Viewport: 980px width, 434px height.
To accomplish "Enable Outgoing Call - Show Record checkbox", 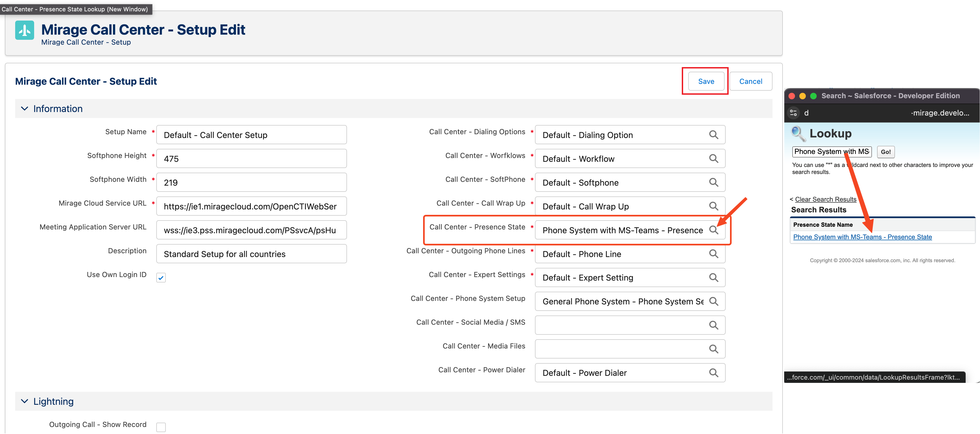I will pyautogui.click(x=161, y=427).
